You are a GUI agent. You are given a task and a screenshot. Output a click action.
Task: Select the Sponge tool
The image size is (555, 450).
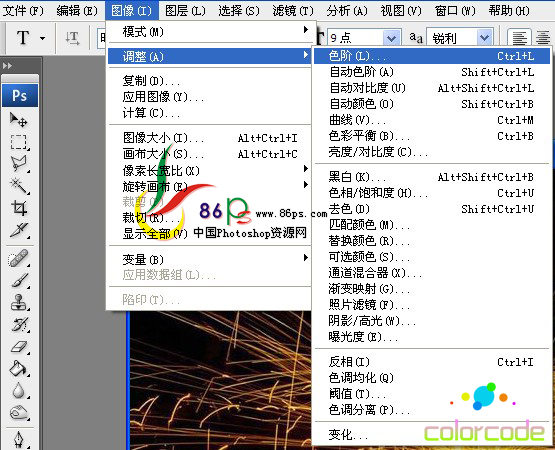coord(19,413)
